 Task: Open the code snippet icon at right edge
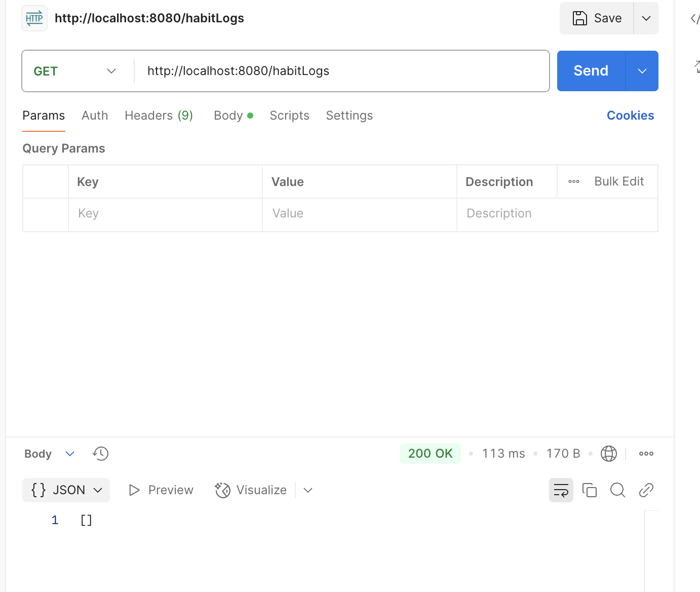point(695,19)
